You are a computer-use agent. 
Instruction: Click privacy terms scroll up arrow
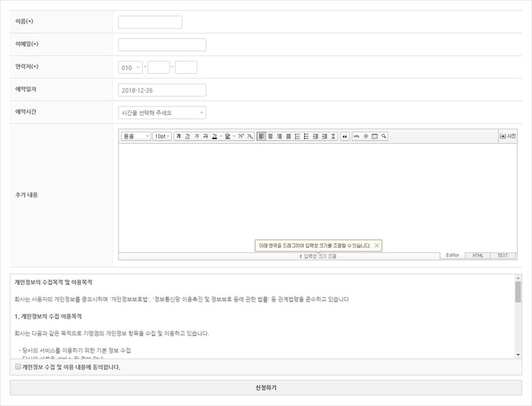(x=518, y=278)
